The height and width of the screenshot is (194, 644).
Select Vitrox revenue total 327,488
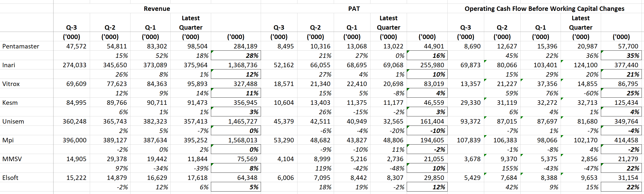[x=245, y=84]
